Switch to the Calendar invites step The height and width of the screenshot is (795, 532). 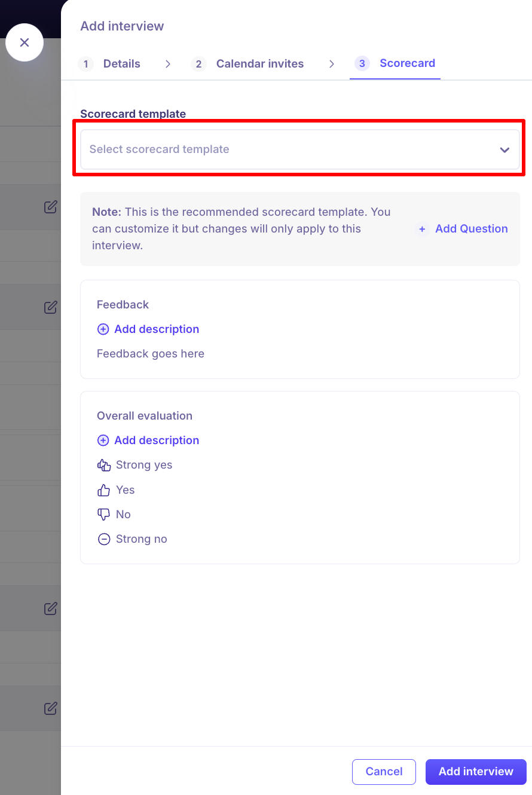pos(259,64)
